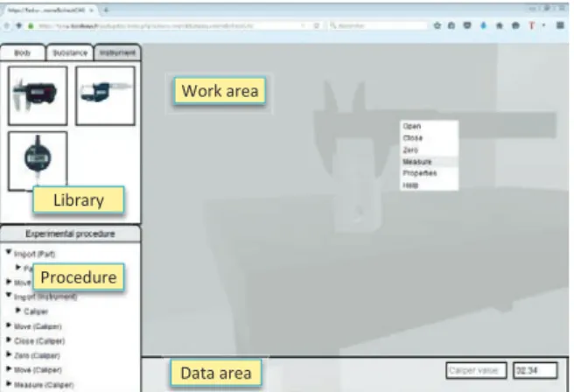The width and height of the screenshot is (574, 392).
Task: Open a new browser tab with plus
Action: coord(106,10)
